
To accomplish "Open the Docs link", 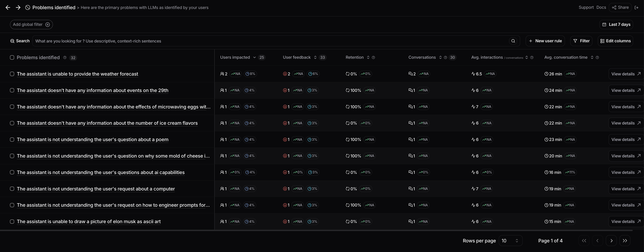I will tap(601, 7).
